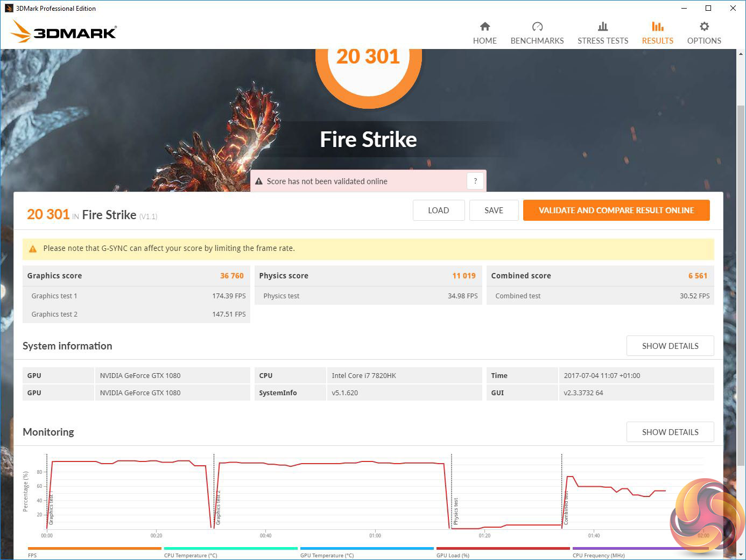
Task: Click the scrollbar up arrow
Action: point(741,54)
